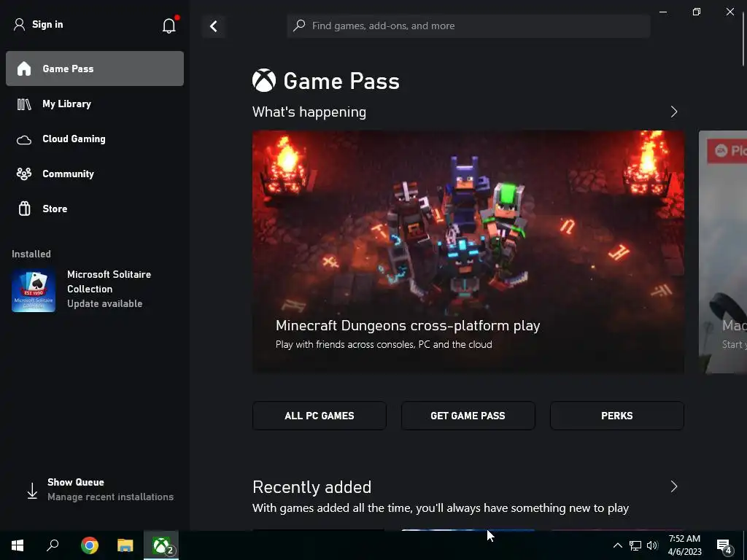Open the partially visible EA Play banner
Screen dimensions: 747x560
[x=723, y=252]
